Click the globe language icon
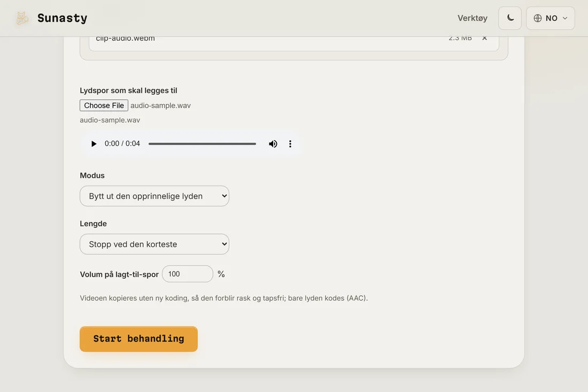588x392 pixels. [x=537, y=18]
